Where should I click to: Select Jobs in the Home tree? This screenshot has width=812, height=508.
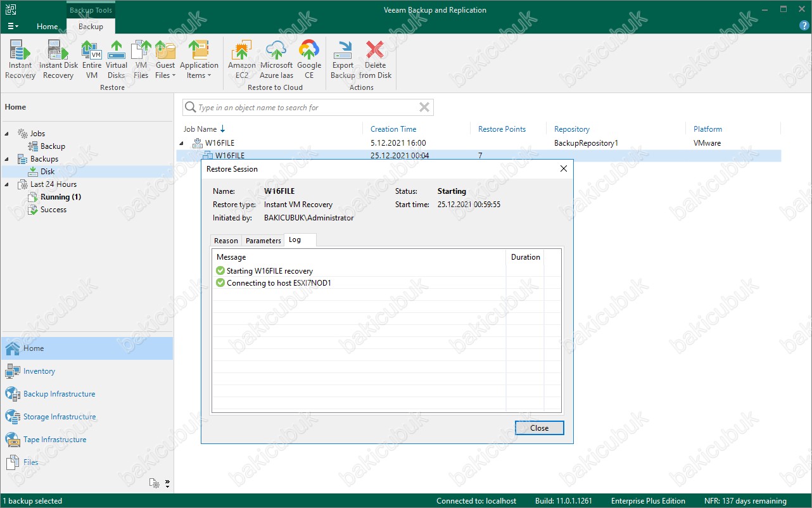37,134
